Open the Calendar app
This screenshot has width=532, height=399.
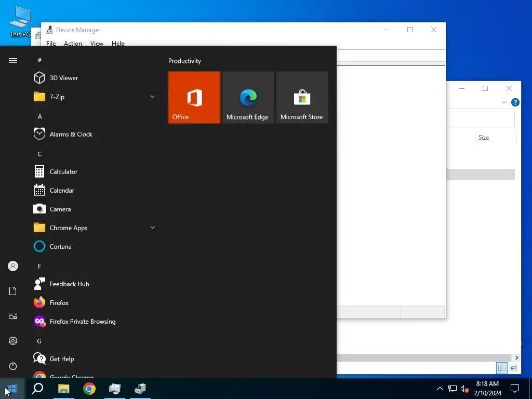point(54,190)
